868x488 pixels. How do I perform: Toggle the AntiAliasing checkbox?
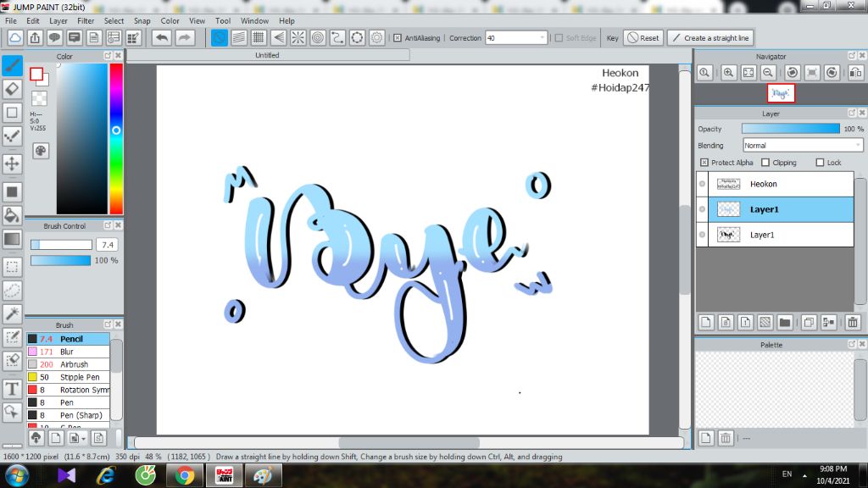(x=398, y=38)
